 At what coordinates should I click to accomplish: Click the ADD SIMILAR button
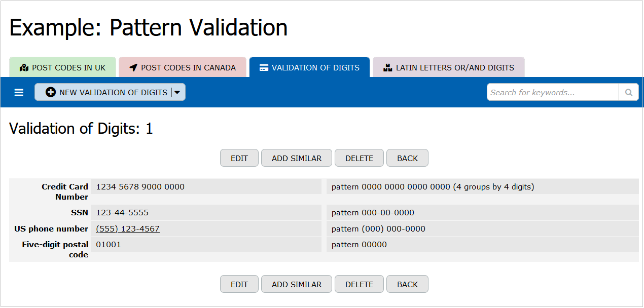296,158
